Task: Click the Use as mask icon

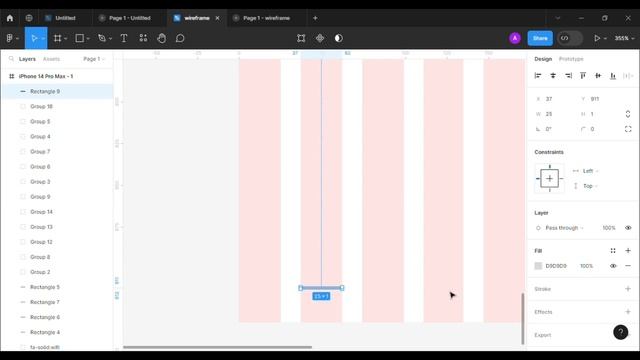Action: 339,38
